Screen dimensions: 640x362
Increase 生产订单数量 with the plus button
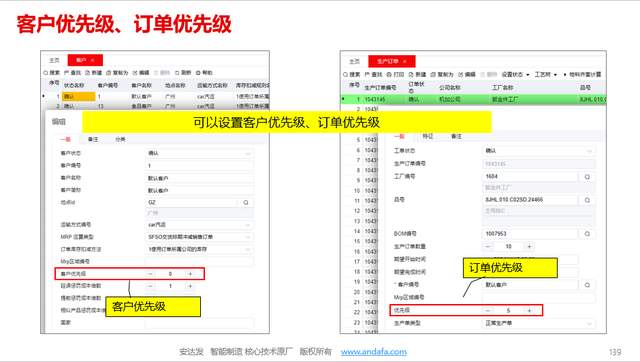point(529,247)
